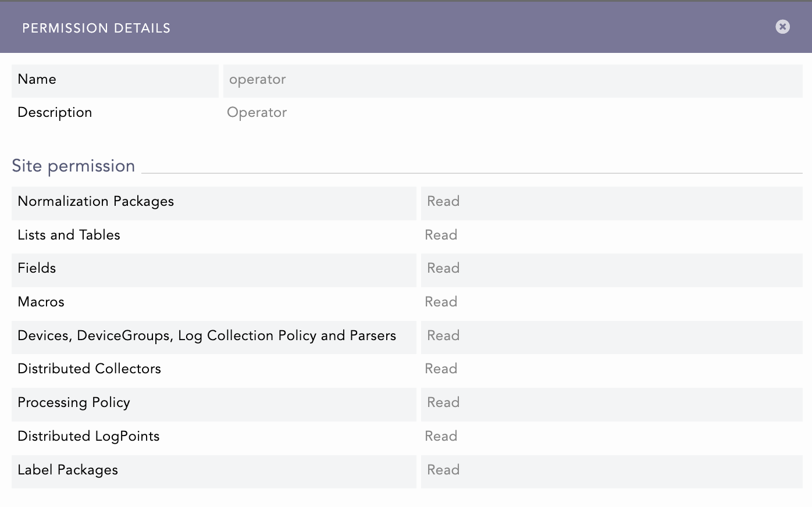Open the Read value for Processing Policy

(x=611, y=404)
